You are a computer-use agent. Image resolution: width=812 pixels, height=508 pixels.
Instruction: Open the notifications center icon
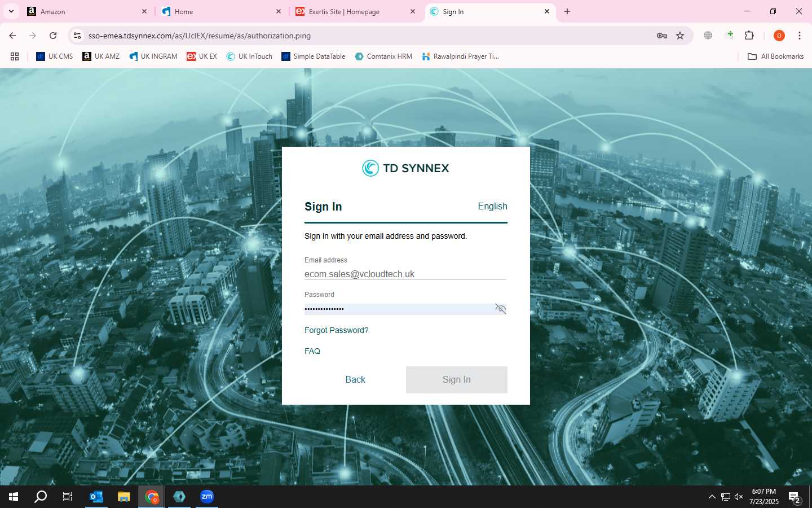(x=795, y=497)
